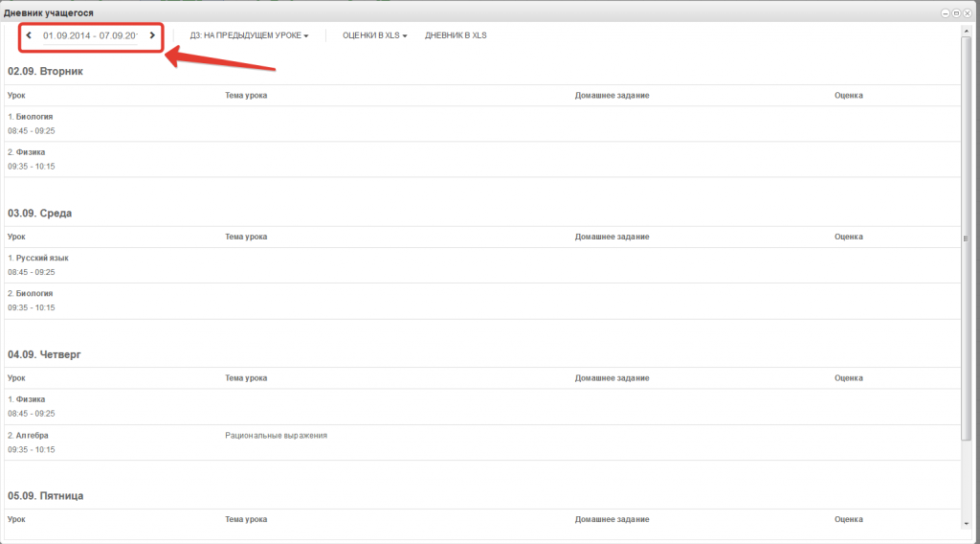Select the 04.09. Четверг day heading

[44, 354]
